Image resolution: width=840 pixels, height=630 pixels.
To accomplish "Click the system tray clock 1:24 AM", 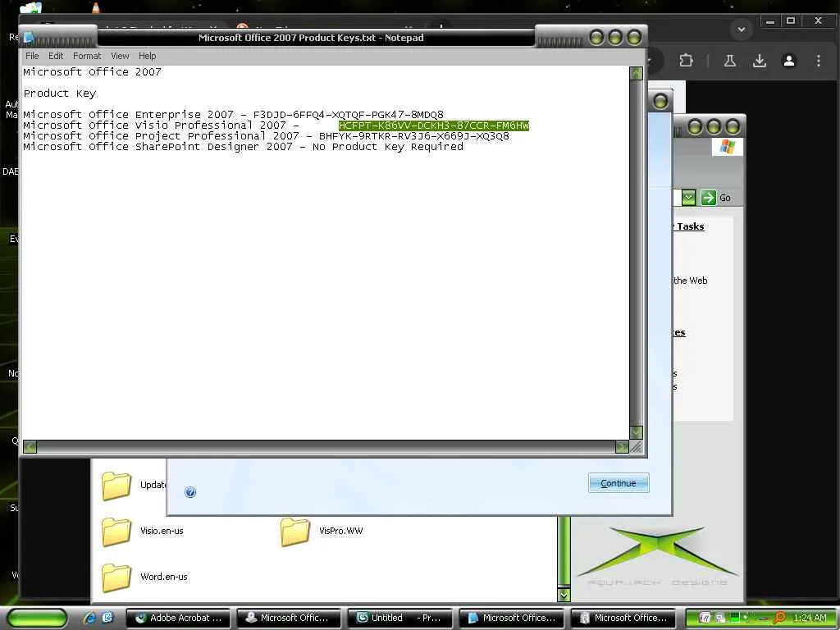I will [810, 618].
